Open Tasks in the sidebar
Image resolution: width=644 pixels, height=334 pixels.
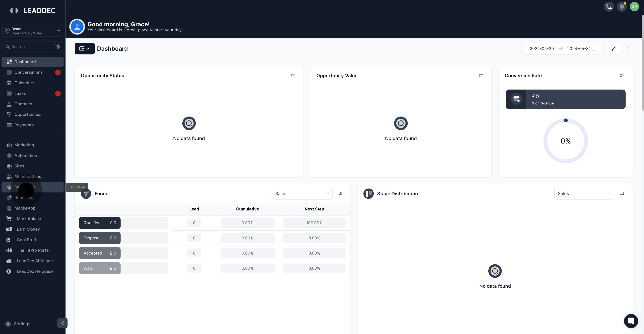point(32,93)
